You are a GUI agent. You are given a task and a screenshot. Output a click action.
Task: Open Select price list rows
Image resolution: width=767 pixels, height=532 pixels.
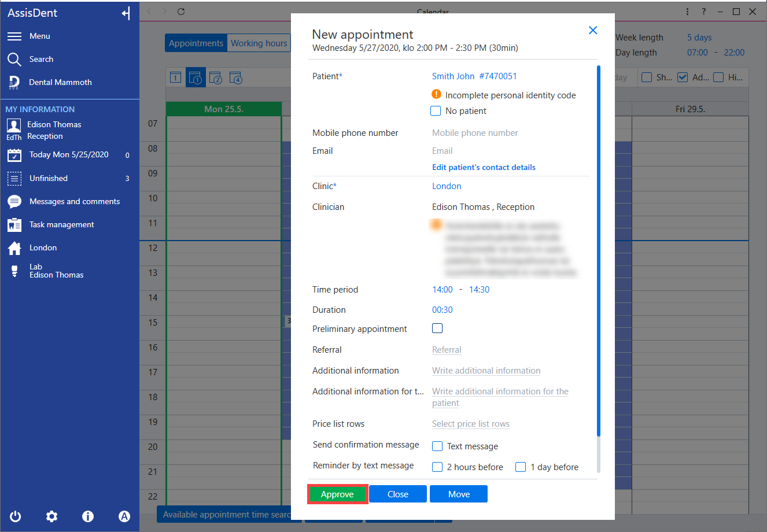point(471,424)
